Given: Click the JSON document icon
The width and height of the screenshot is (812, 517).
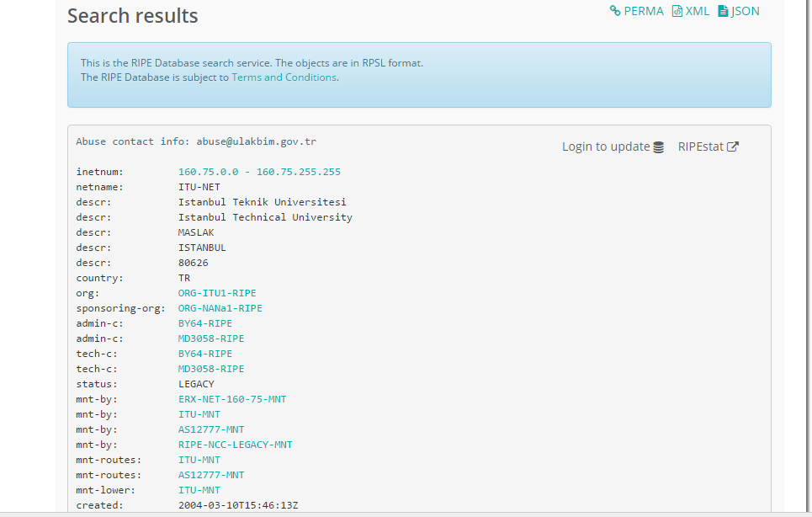Looking at the screenshot, I should click(x=723, y=11).
